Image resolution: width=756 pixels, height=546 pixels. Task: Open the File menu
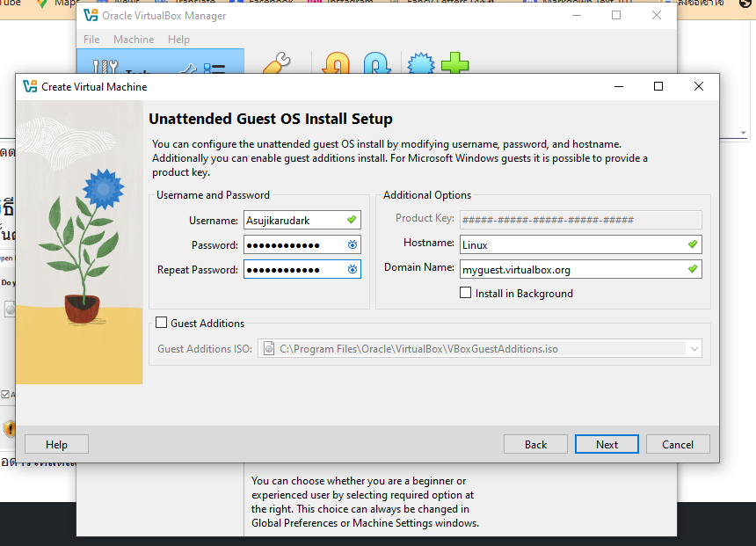91,40
